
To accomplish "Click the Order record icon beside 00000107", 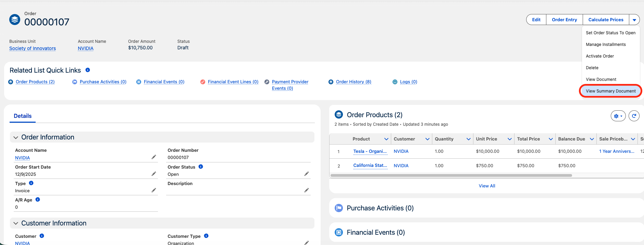I will [15, 20].
